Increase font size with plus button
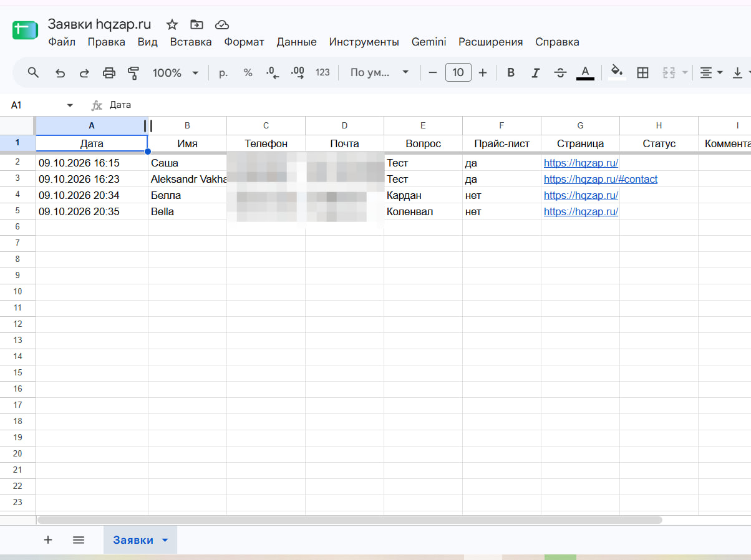751x560 pixels. coord(482,73)
